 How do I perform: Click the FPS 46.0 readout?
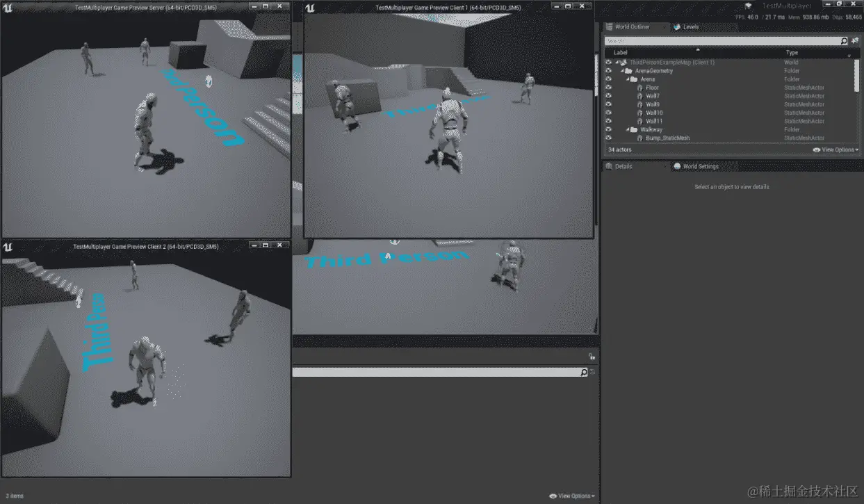pos(747,17)
